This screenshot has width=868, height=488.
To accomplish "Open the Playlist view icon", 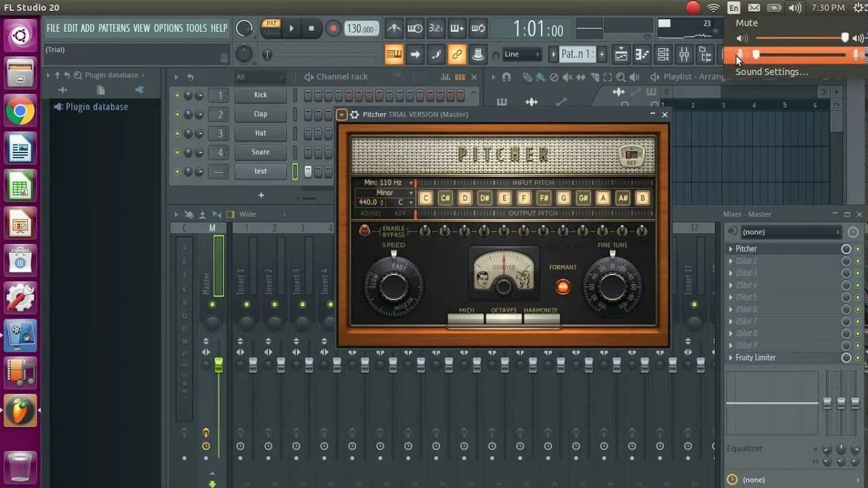I will pyautogui.click(x=619, y=54).
